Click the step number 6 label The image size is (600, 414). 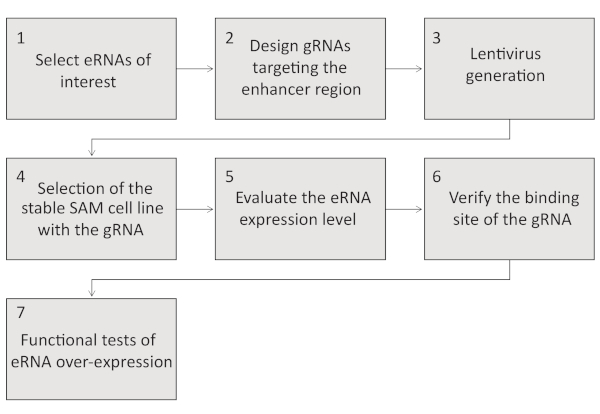coord(438,173)
